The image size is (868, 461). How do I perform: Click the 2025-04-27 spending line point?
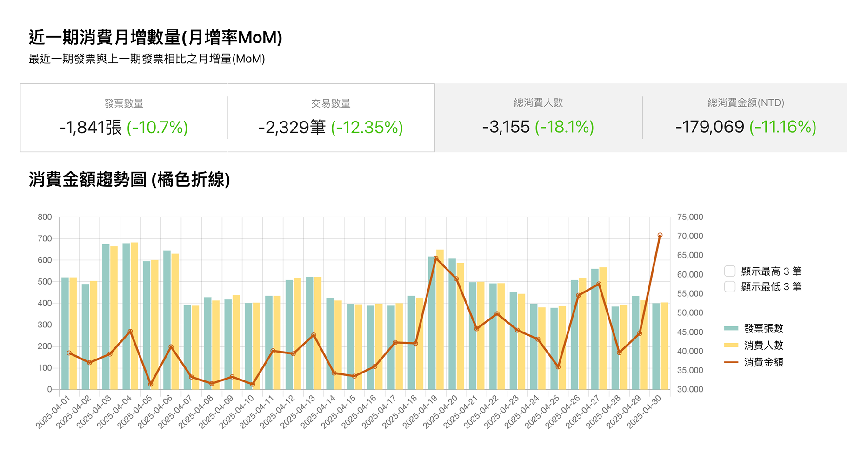coord(599,284)
